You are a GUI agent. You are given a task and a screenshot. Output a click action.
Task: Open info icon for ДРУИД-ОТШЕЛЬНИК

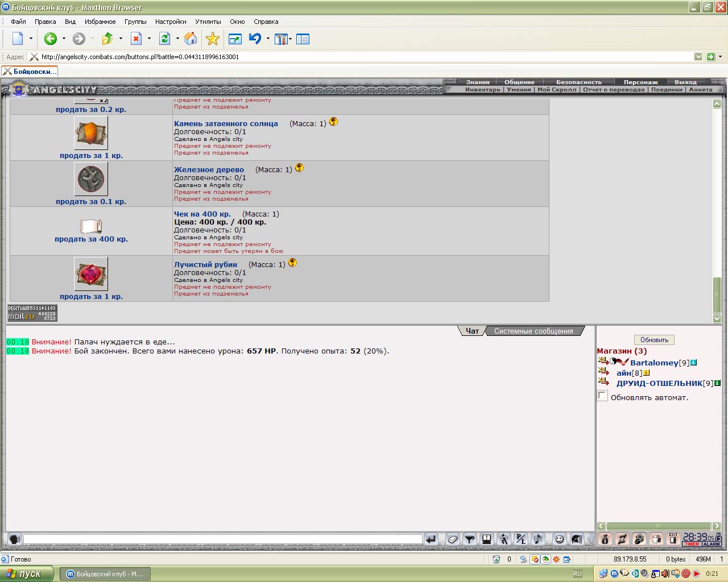click(x=718, y=383)
